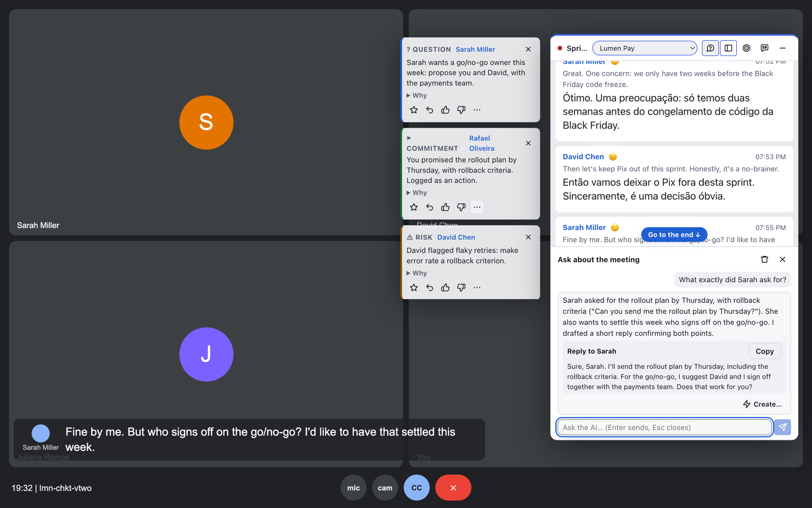
Task: Expand Why on the Risk card
Action: 417,273
